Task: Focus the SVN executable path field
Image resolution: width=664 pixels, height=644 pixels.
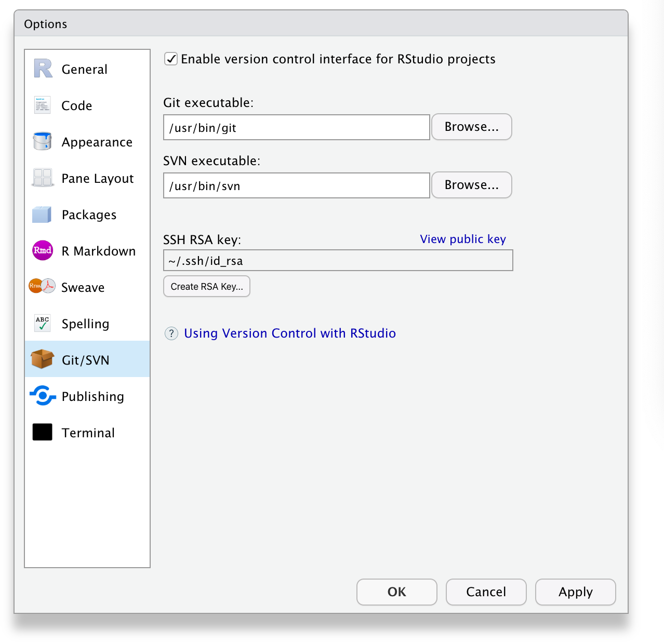Action: point(297,185)
